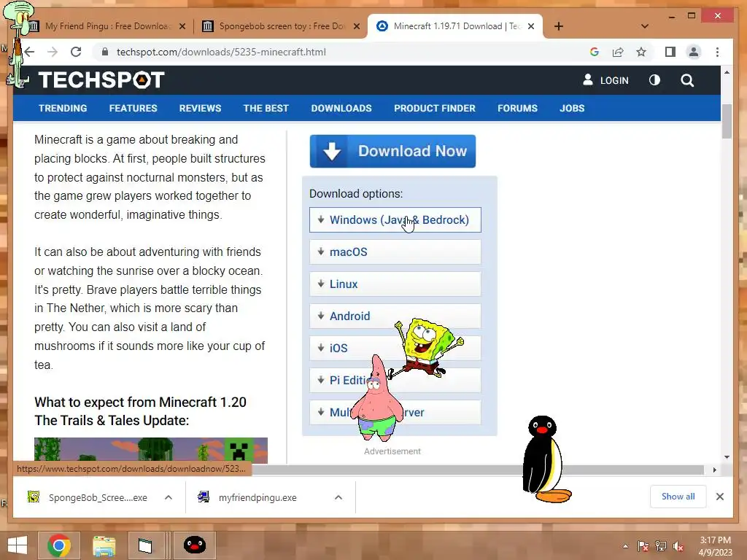Click the network tray icon
Image resolution: width=747 pixels, height=560 pixels.
(x=661, y=546)
